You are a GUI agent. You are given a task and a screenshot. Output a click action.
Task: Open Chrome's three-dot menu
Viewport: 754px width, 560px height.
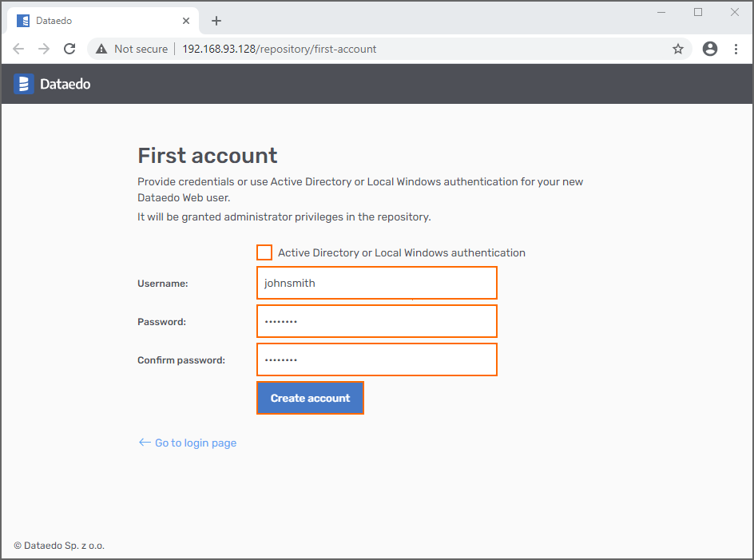[736, 49]
